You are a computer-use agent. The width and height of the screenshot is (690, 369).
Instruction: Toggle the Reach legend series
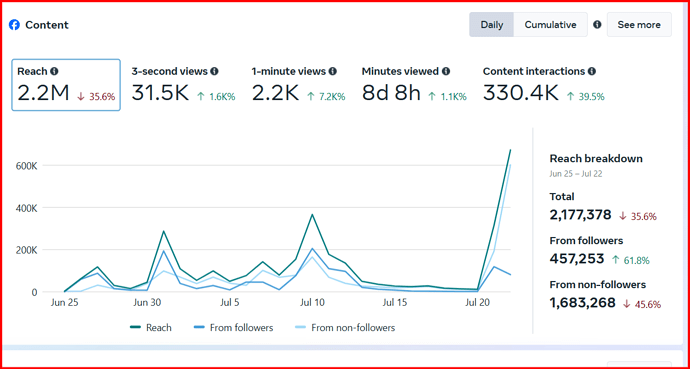151,328
